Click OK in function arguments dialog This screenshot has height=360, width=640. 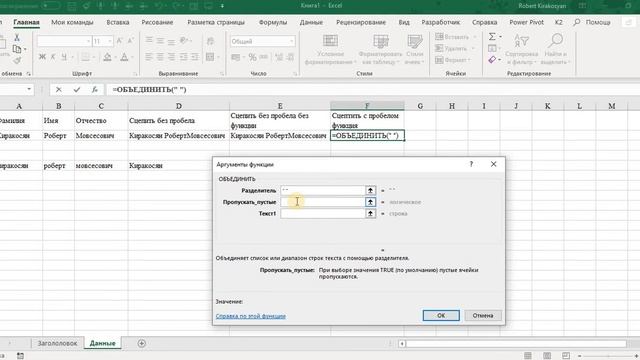pos(441,316)
